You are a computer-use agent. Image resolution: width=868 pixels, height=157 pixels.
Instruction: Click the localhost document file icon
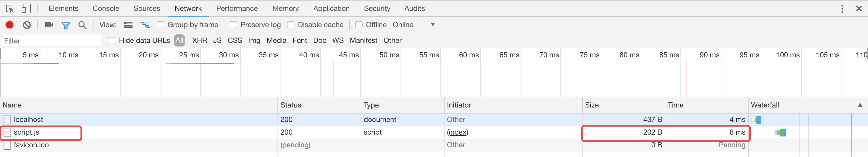click(7, 120)
